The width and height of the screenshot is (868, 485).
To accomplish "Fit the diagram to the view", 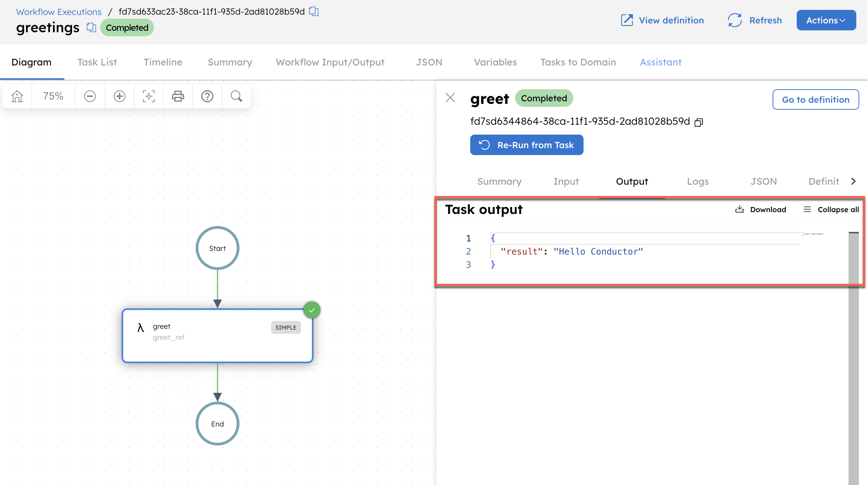I will (x=148, y=96).
